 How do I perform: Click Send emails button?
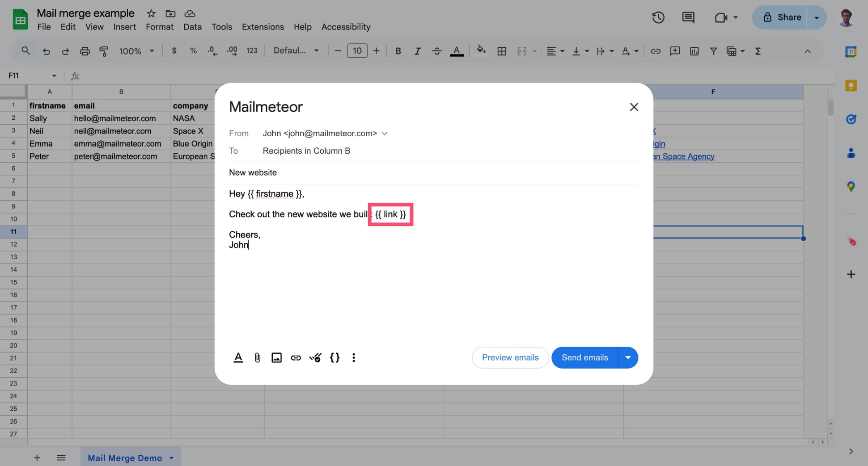click(584, 357)
